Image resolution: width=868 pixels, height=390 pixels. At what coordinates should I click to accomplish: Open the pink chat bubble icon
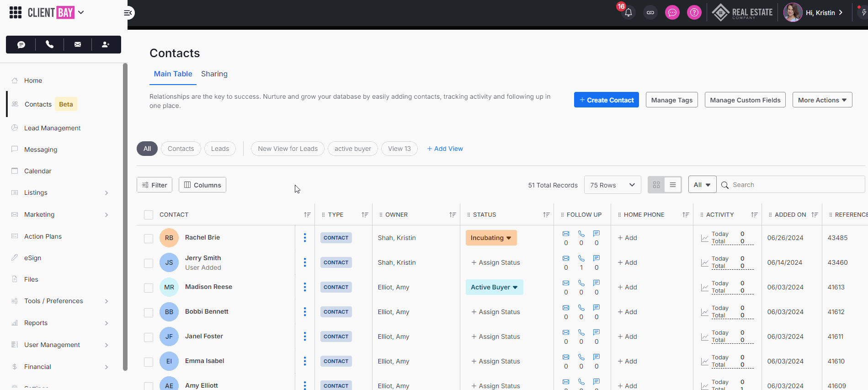click(x=672, y=13)
